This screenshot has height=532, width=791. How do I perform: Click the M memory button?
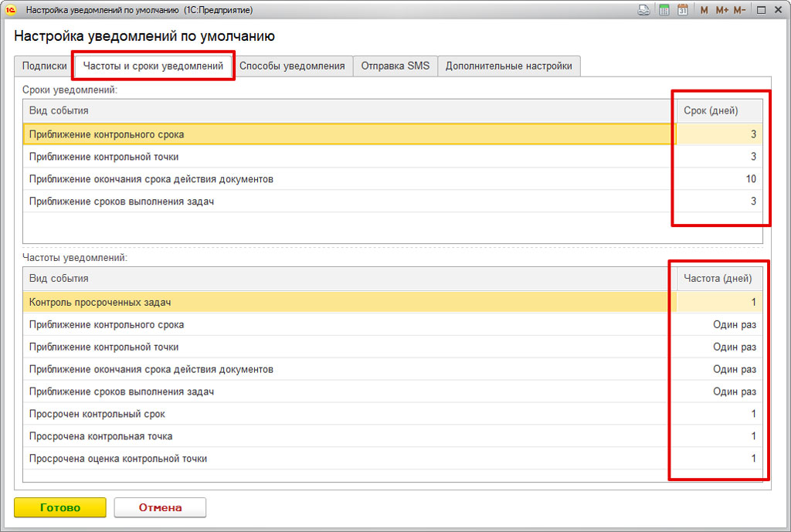[x=704, y=10]
